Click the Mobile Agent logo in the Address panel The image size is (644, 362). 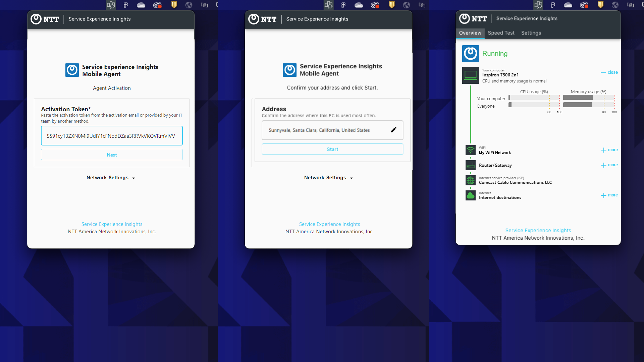pyautogui.click(x=290, y=70)
